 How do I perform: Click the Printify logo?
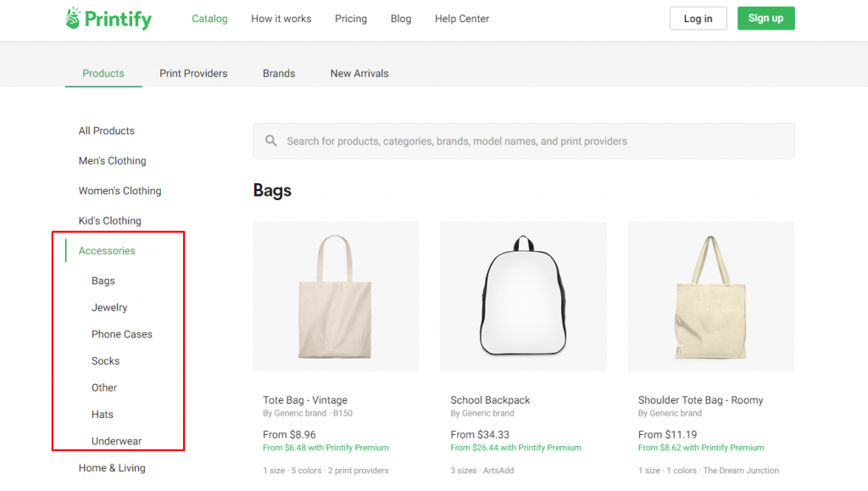108,19
